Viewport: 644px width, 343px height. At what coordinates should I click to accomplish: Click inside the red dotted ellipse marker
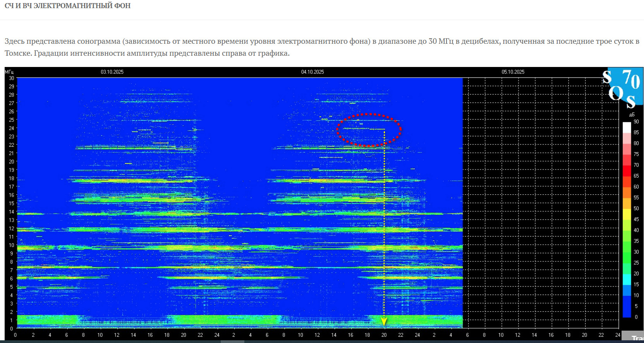[x=369, y=130]
